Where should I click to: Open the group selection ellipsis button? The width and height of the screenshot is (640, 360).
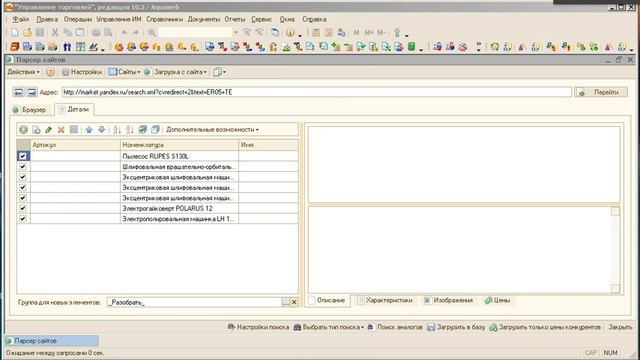tap(286, 302)
